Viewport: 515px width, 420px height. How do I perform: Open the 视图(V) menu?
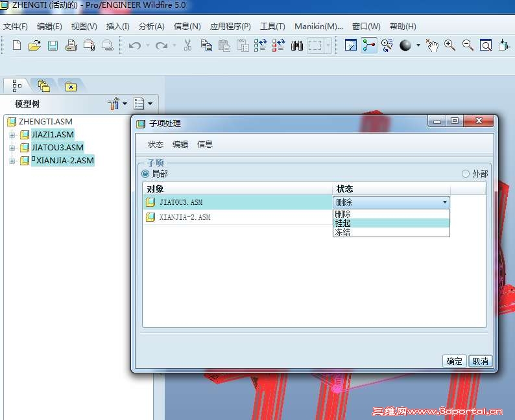[84, 26]
